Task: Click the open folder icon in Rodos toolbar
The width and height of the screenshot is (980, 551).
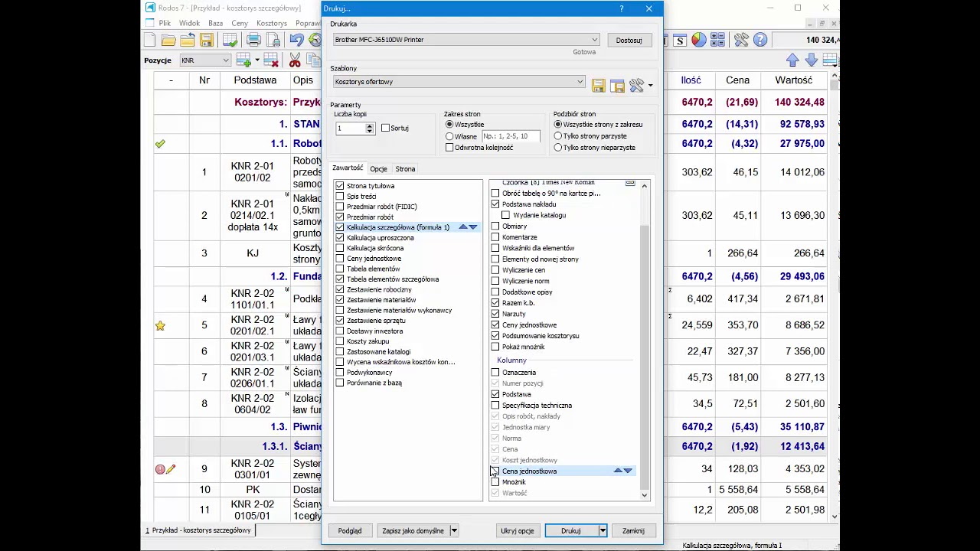Action: tap(168, 40)
